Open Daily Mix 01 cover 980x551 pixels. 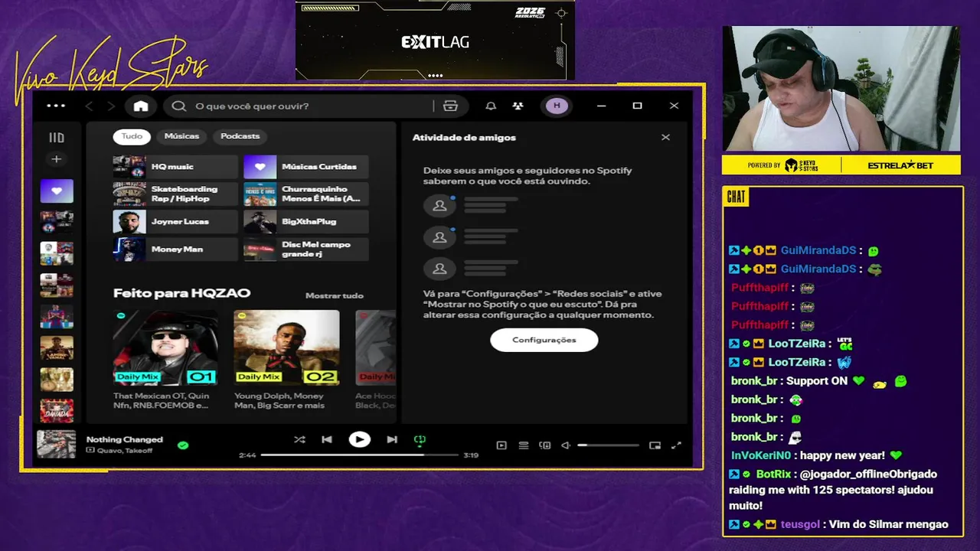pos(165,347)
